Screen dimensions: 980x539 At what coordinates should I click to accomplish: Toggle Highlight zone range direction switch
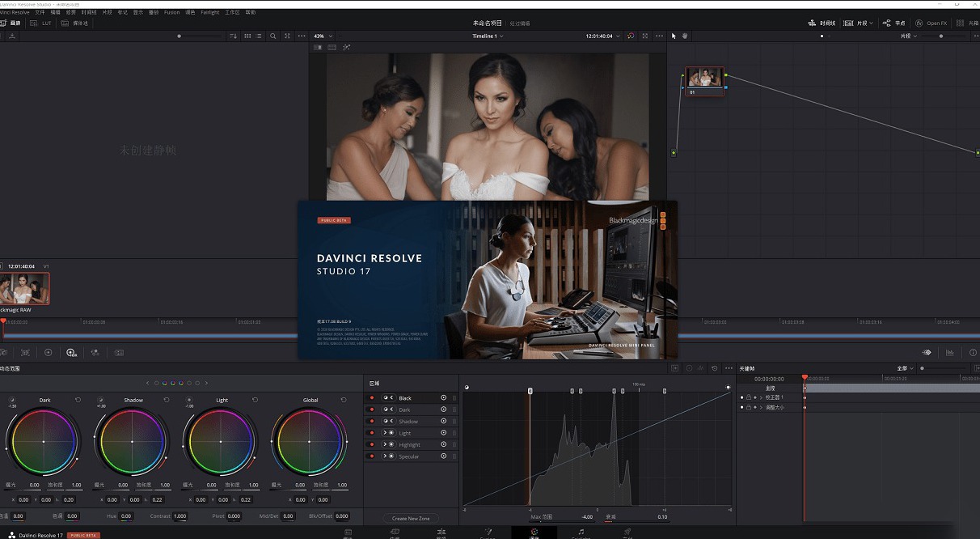tap(388, 444)
